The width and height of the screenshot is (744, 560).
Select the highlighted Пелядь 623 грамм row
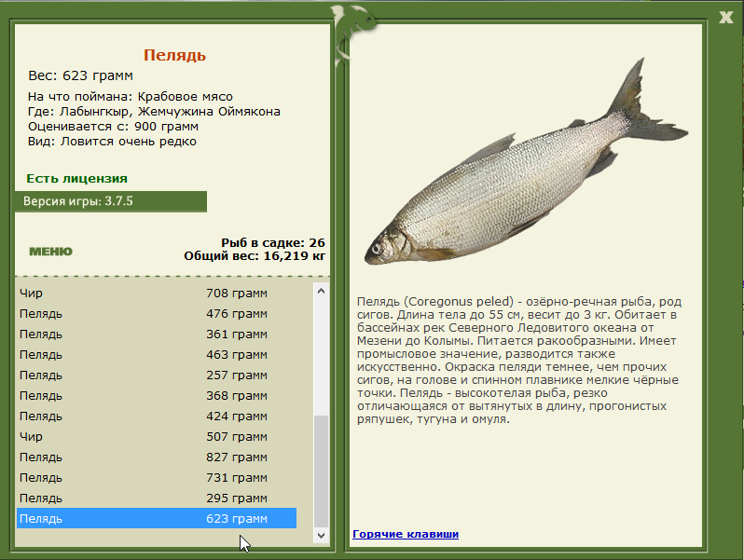pos(157,518)
